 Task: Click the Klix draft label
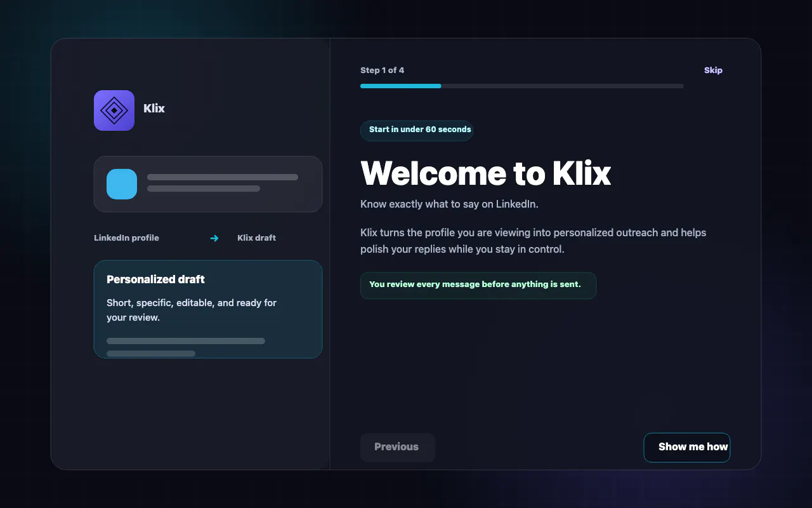[256, 238]
